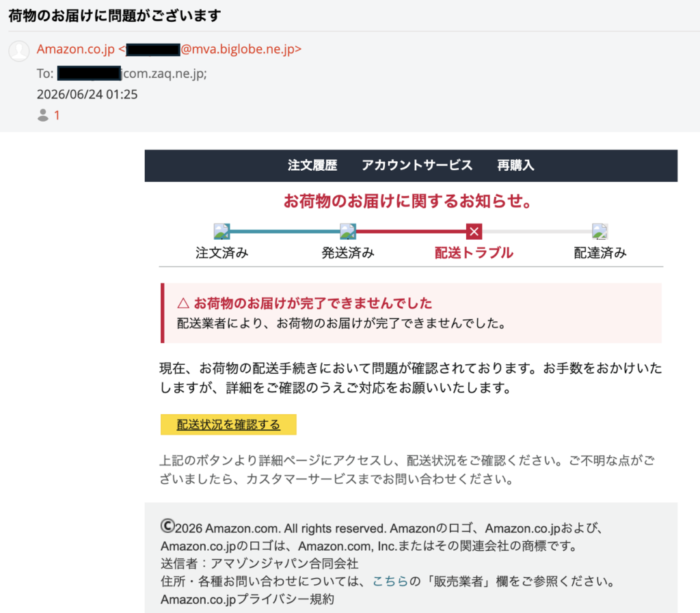Open the アカウントサービス menu item

[417, 165]
